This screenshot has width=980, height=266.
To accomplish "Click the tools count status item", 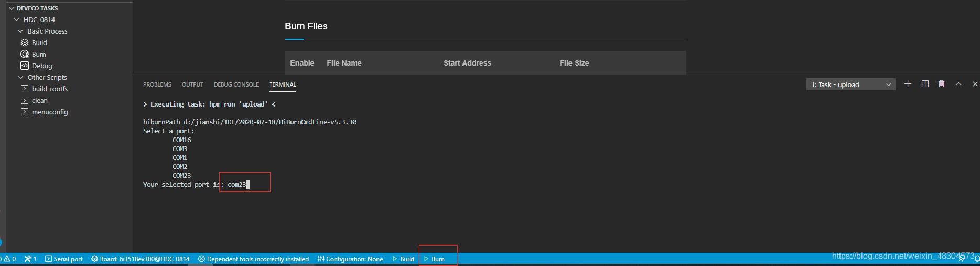I will 30,259.
